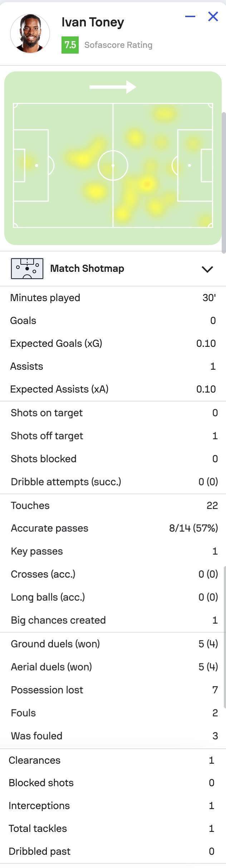Expand the Match Shotmap chevron
Screen dimensions: 226x868
[207, 269]
